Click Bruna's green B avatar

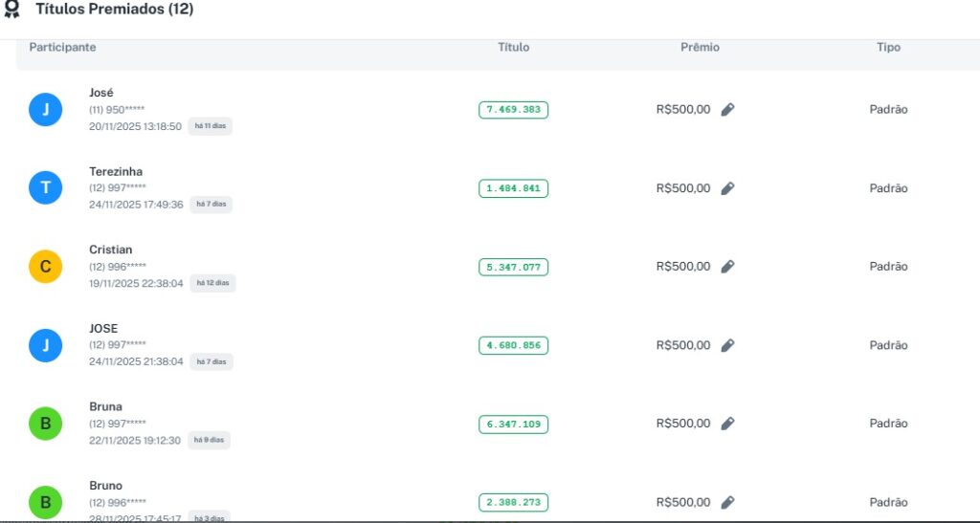[x=45, y=424]
